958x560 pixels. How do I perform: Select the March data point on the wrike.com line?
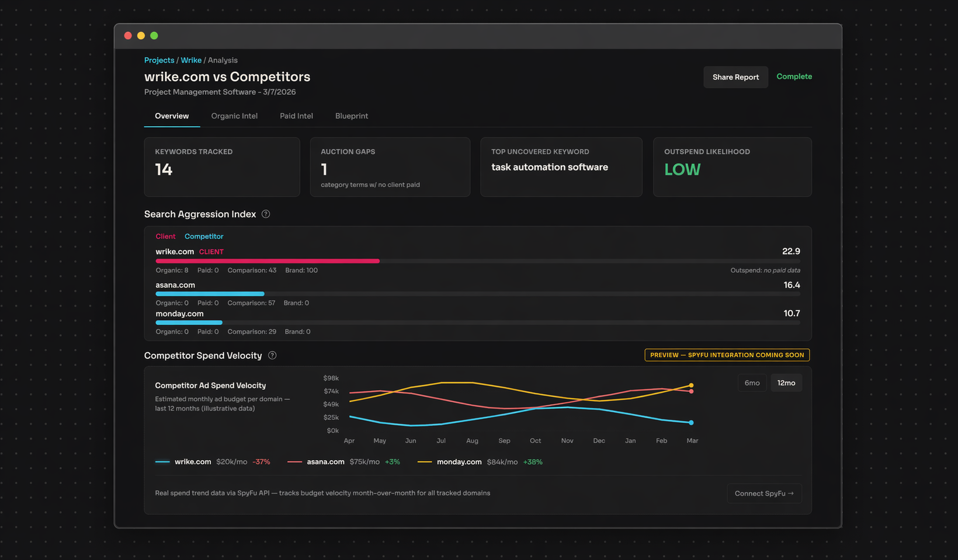691,422
